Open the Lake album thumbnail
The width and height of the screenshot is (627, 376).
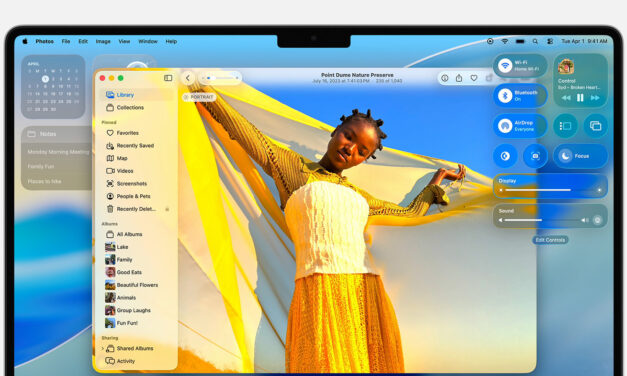(110, 247)
